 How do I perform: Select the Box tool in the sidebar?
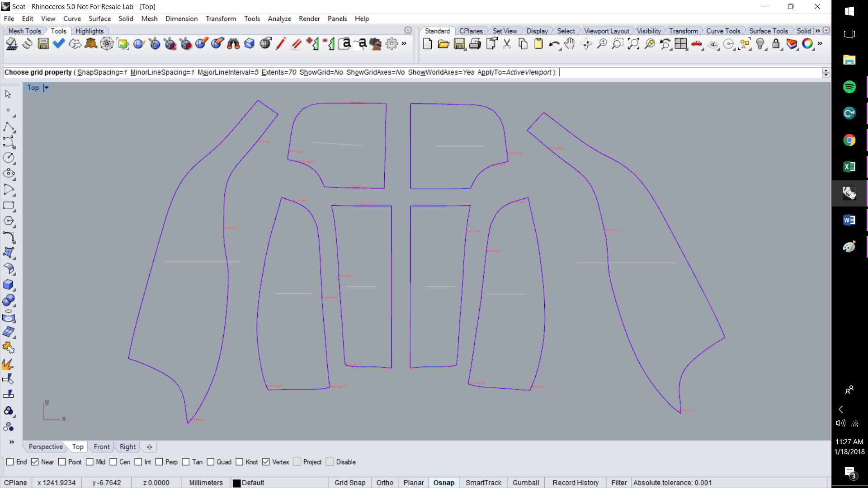click(9, 285)
